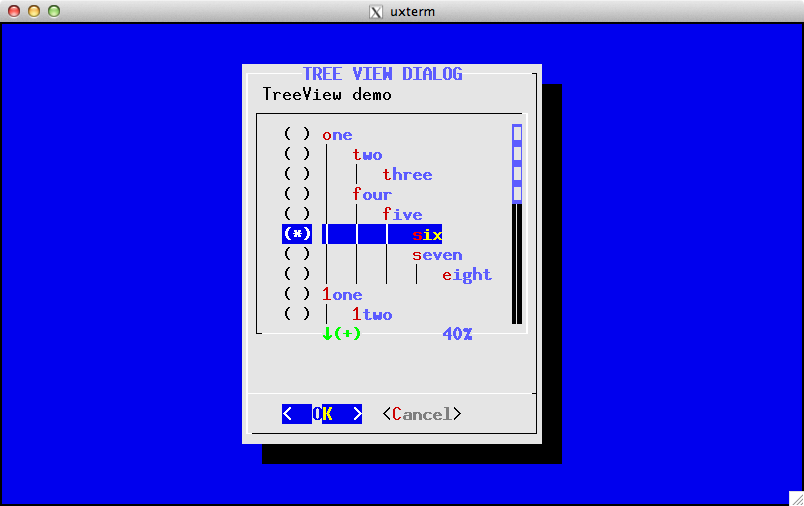Toggle the selected radio button for 'six'
Screen dimensions: 804x506
click(297, 234)
